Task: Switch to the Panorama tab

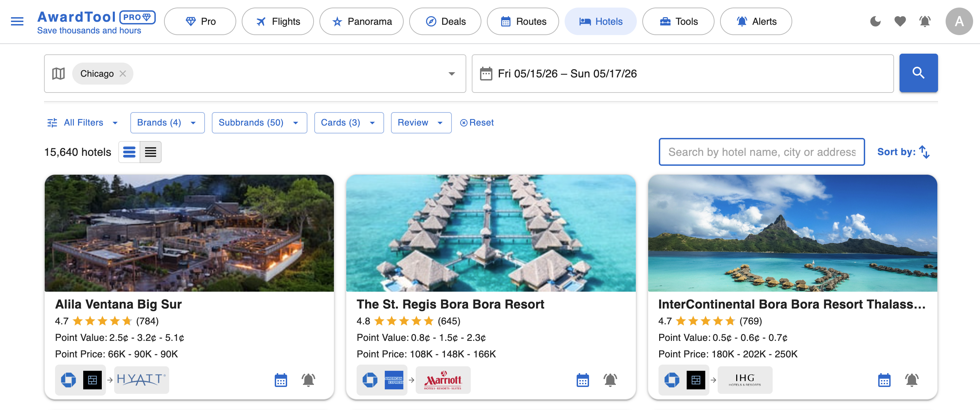Action: pos(361,21)
